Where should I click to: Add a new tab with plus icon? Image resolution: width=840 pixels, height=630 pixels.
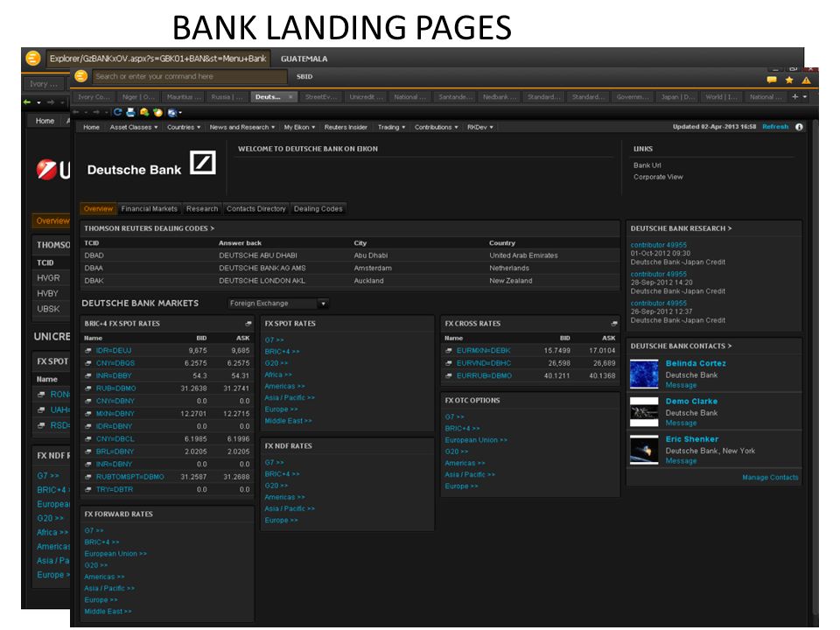pos(795,96)
